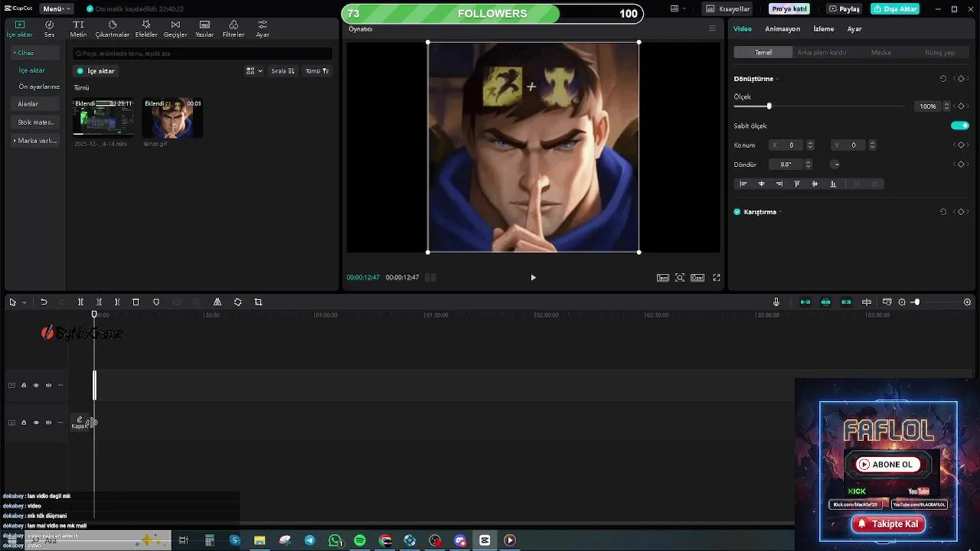Click the İçe aktar import button in media panel
Image resolution: width=980 pixels, height=551 pixels.
(96, 71)
